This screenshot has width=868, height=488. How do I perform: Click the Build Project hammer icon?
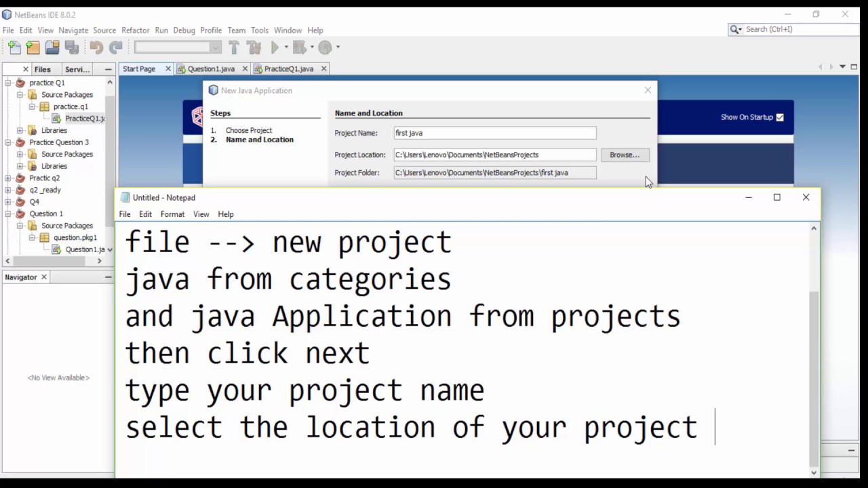click(234, 47)
